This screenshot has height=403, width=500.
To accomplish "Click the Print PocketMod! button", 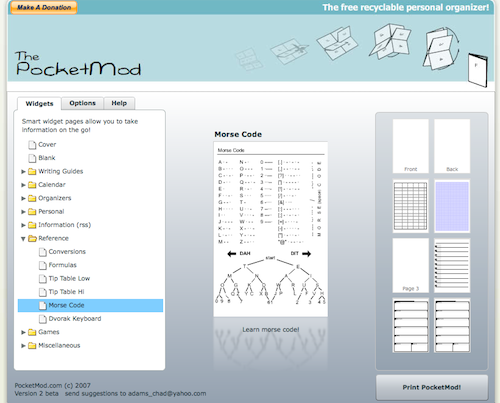I will pyautogui.click(x=432, y=387).
